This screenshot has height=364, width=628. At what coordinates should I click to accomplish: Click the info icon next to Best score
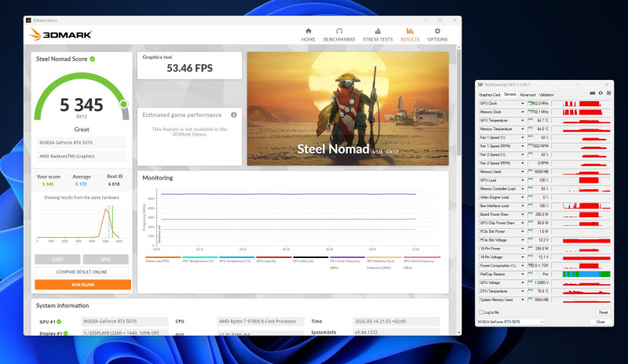(x=121, y=177)
